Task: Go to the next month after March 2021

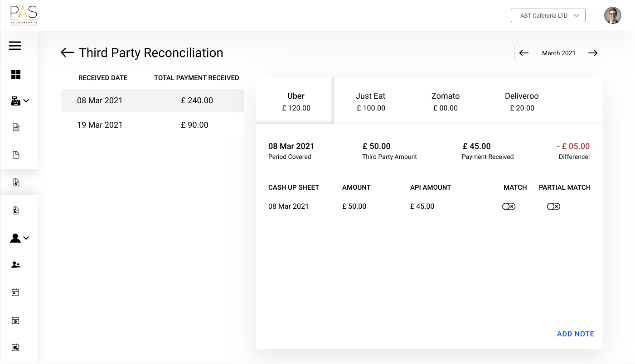Action: [x=593, y=53]
